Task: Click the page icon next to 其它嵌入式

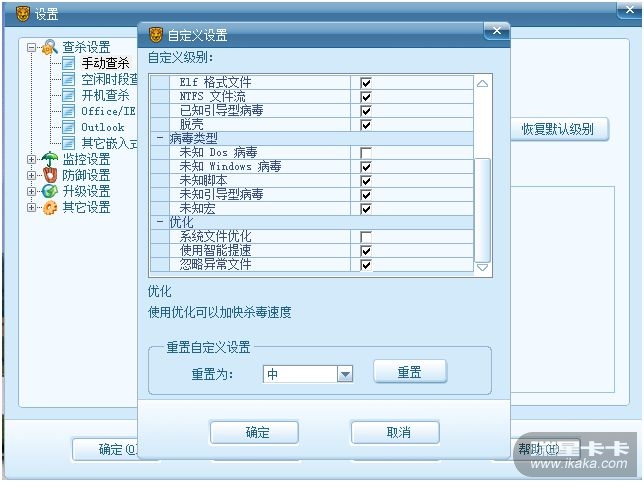Action: (x=68, y=143)
